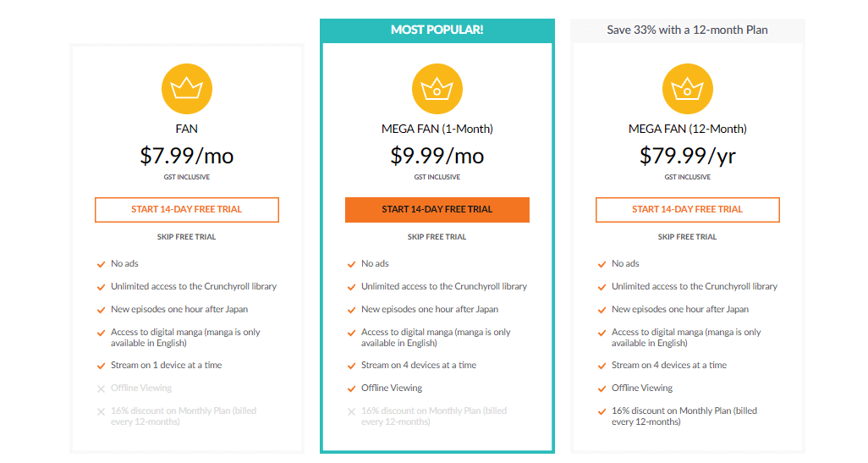Click the Save 33% with a 12-month Plan banner
Screen dimensions: 868x463
pyautogui.click(x=688, y=30)
